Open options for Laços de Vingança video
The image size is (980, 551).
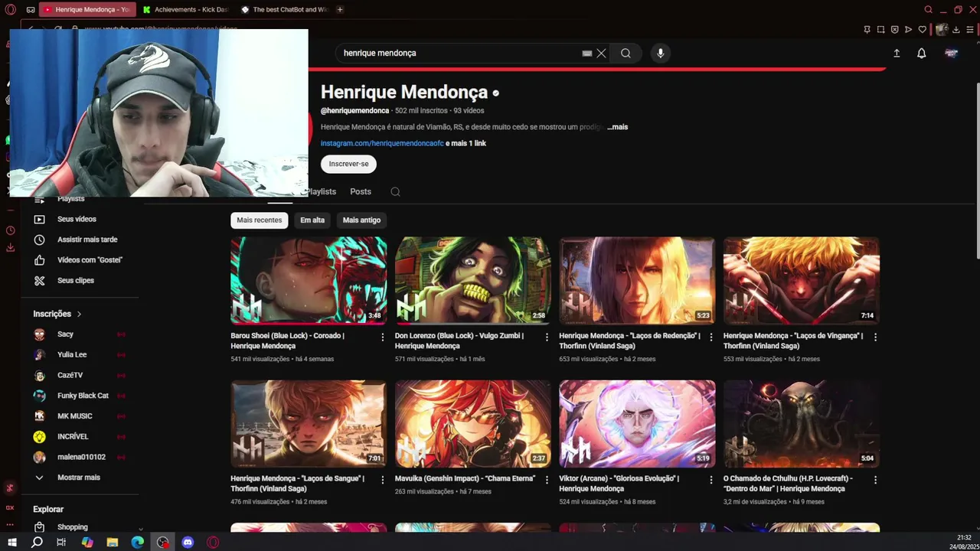pos(875,337)
